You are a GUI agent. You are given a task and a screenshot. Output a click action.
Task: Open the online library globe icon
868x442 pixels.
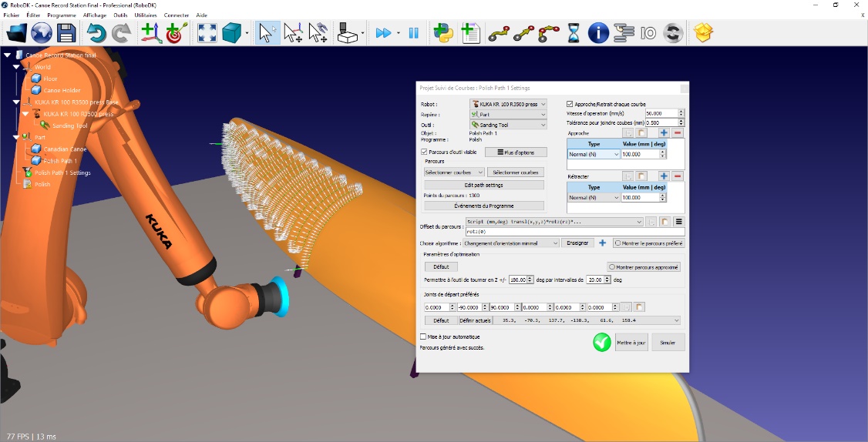[42, 33]
